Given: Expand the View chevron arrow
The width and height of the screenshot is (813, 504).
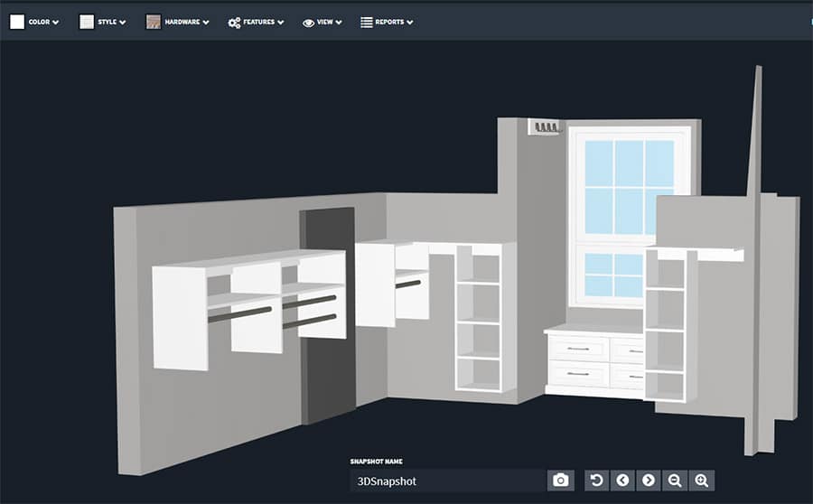Looking at the screenshot, I should pos(339,23).
